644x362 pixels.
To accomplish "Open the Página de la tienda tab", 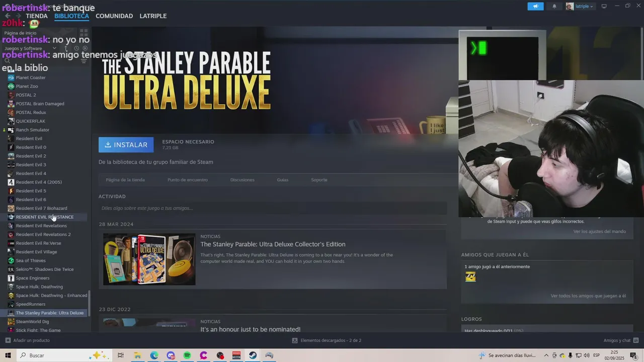I will click(125, 180).
